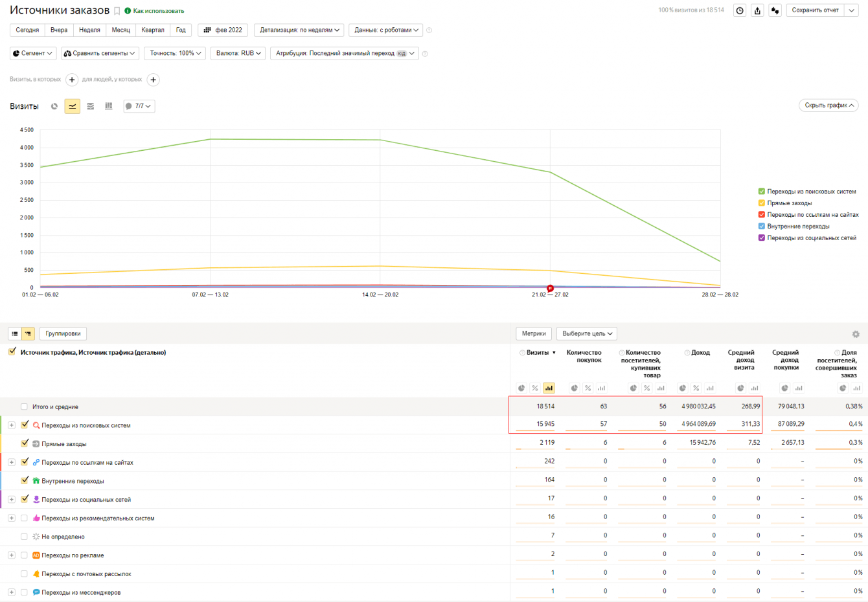Select the Квартал period tab
Screen dimensions: 868x602
pyautogui.click(x=153, y=30)
